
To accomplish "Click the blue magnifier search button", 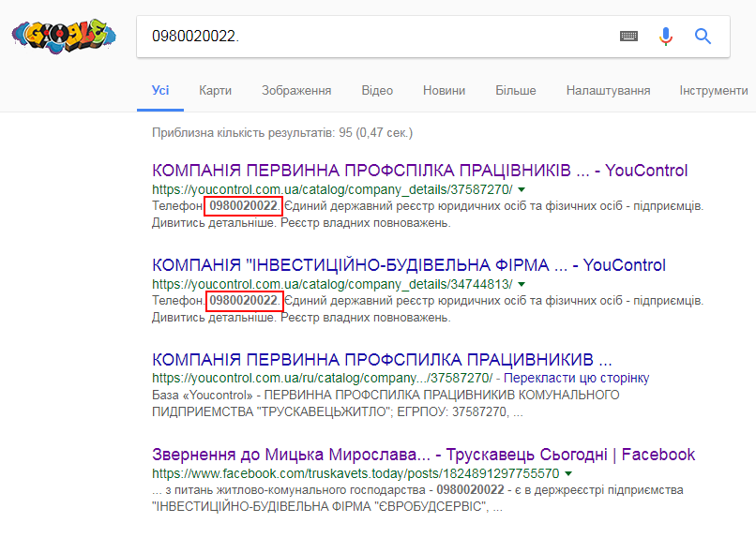I will (x=703, y=37).
